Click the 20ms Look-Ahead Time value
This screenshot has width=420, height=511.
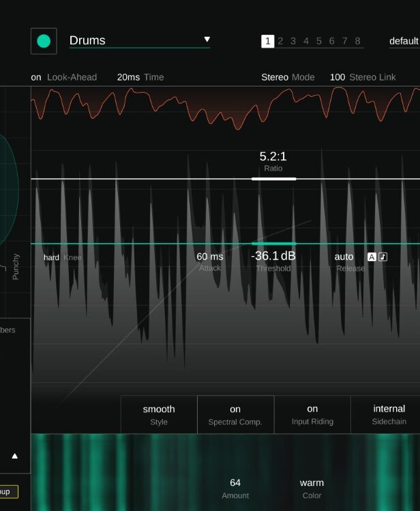[128, 77]
